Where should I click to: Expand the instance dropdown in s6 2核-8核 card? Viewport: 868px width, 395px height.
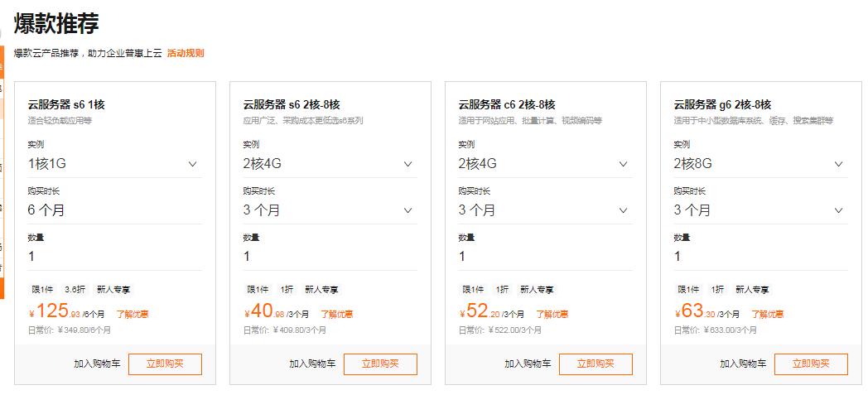[x=330, y=164]
